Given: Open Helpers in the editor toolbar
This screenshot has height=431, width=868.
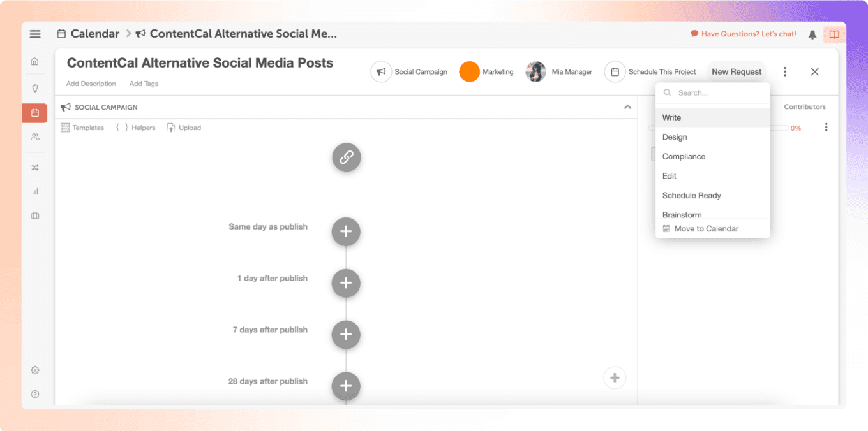Looking at the screenshot, I should pos(135,128).
